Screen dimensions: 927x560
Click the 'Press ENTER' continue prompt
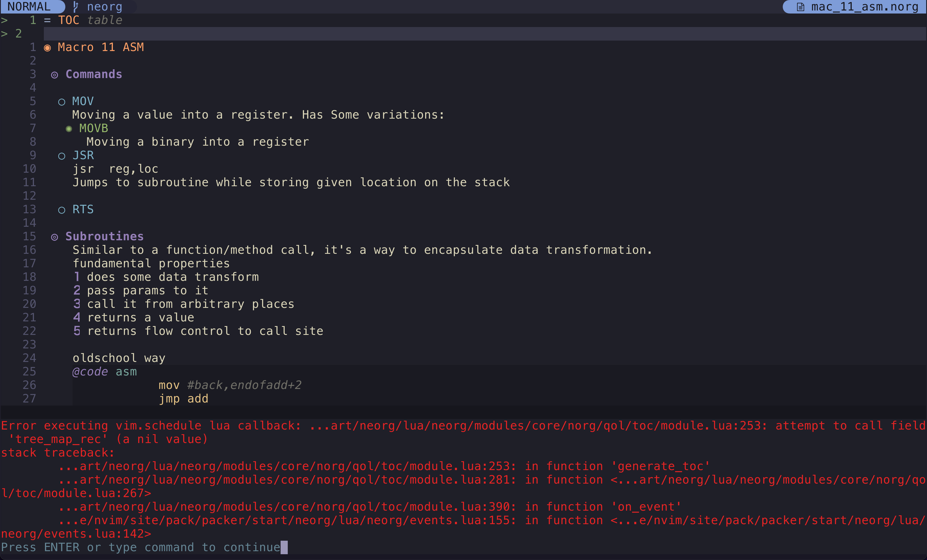click(x=143, y=547)
